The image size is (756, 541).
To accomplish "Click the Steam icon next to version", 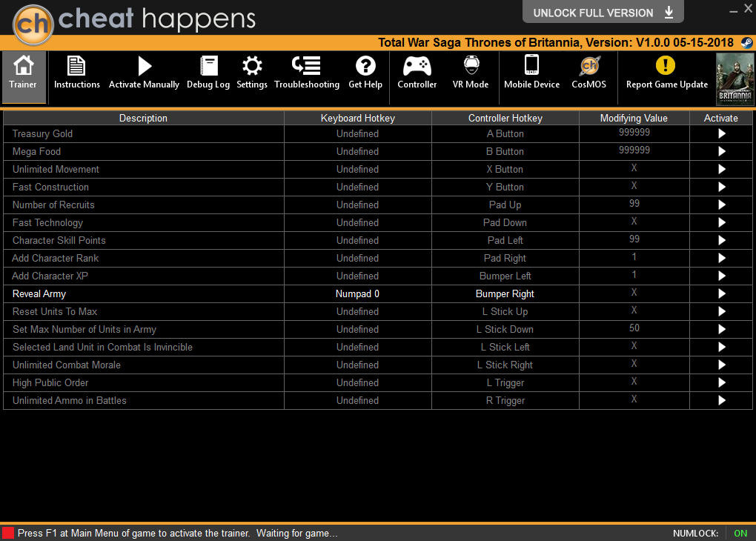I will [746, 43].
